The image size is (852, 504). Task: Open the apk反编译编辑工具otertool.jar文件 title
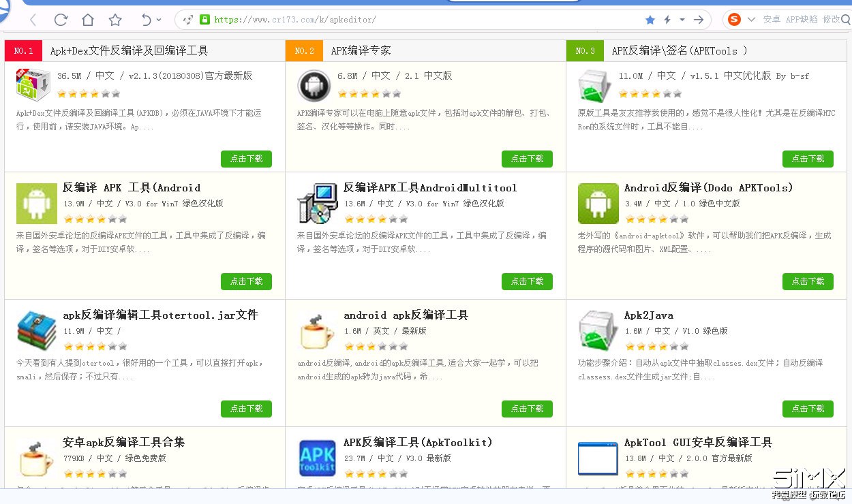click(160, 315)
